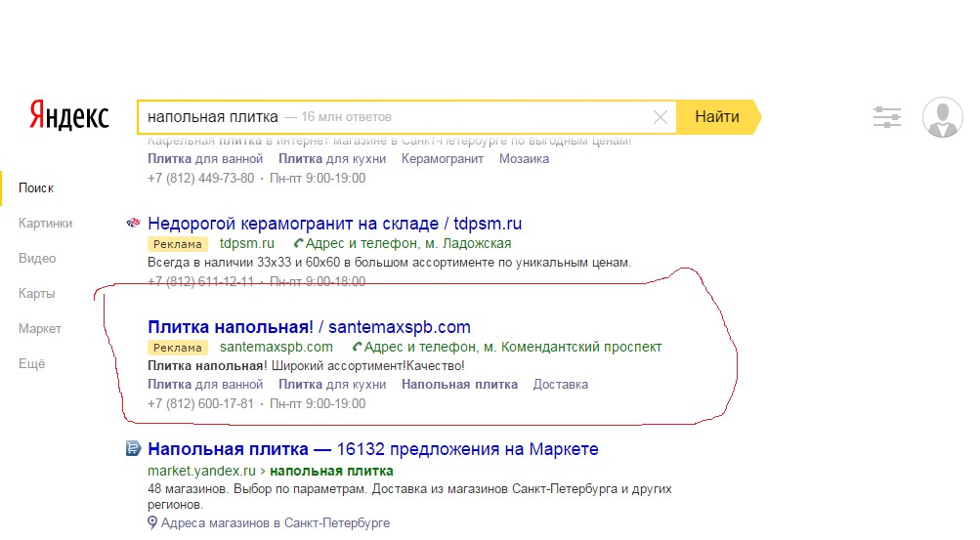Click the tdpsm.ru favicon
The width and height of the screenshot is (980, 540).
click(x=133, y=223)
